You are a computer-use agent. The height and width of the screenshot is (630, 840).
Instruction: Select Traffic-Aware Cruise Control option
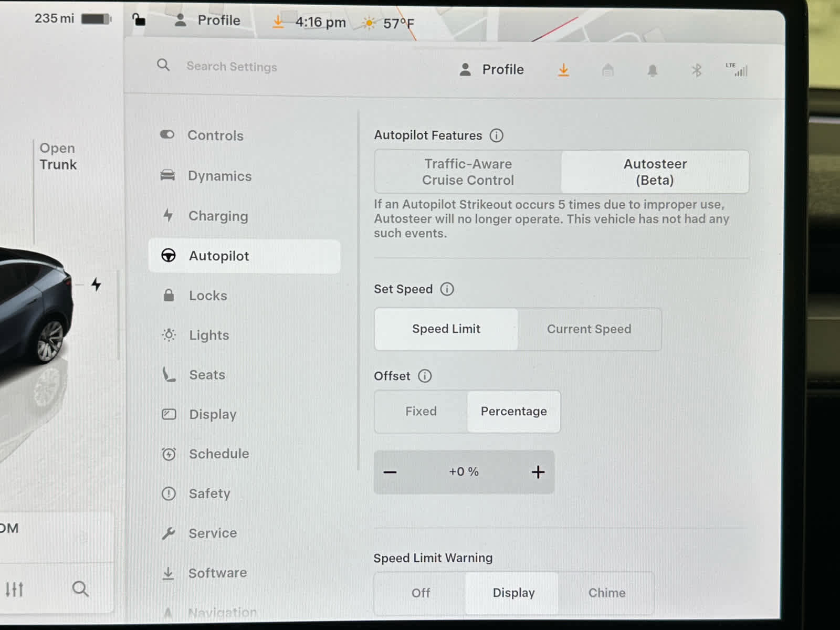468,172
